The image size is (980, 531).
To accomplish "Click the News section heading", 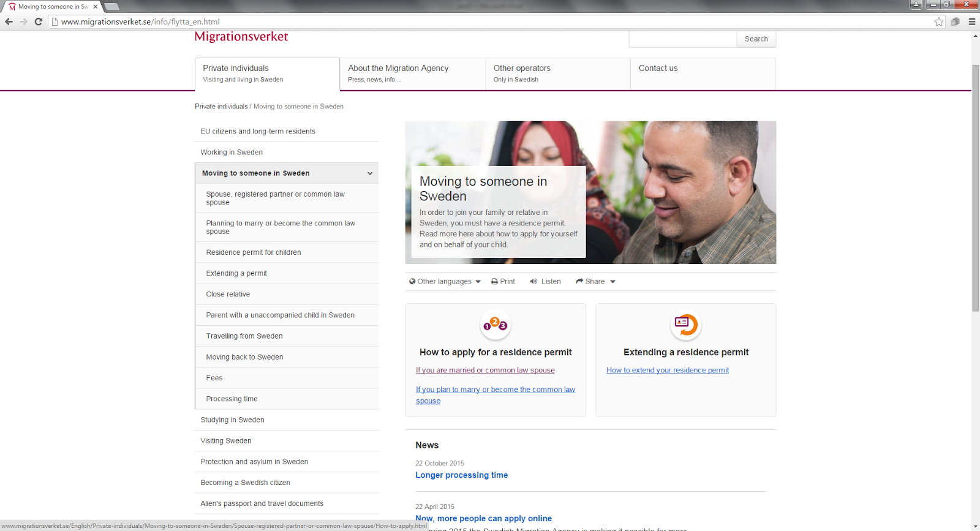I will tap(427, 445).
